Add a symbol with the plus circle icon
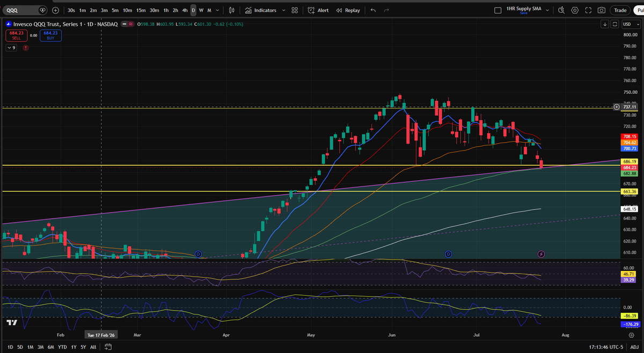Viewport: 644px width, 353px height. (x=56, y=10)
